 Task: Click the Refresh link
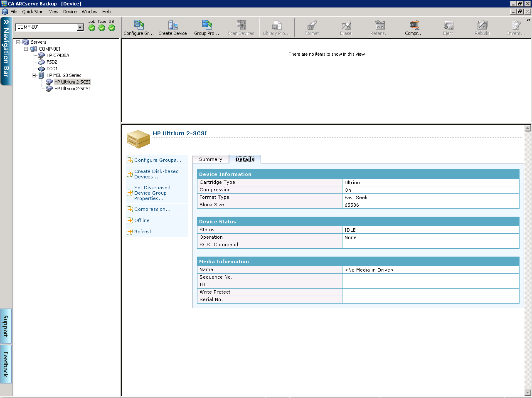tap(143, 232)
